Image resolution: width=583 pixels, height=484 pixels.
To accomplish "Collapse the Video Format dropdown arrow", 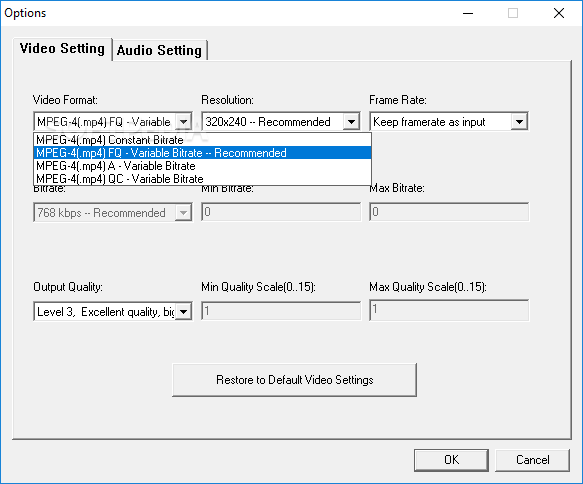I will [x=183, y=122].
